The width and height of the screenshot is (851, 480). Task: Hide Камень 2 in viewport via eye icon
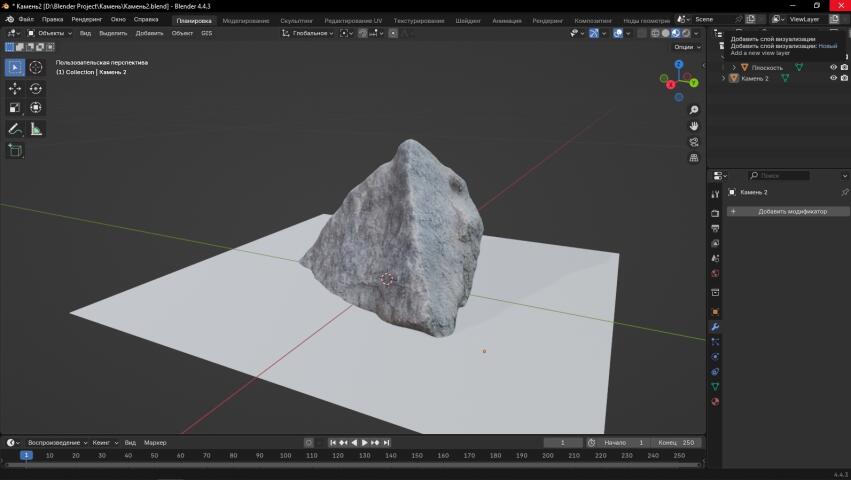point(834,78)
